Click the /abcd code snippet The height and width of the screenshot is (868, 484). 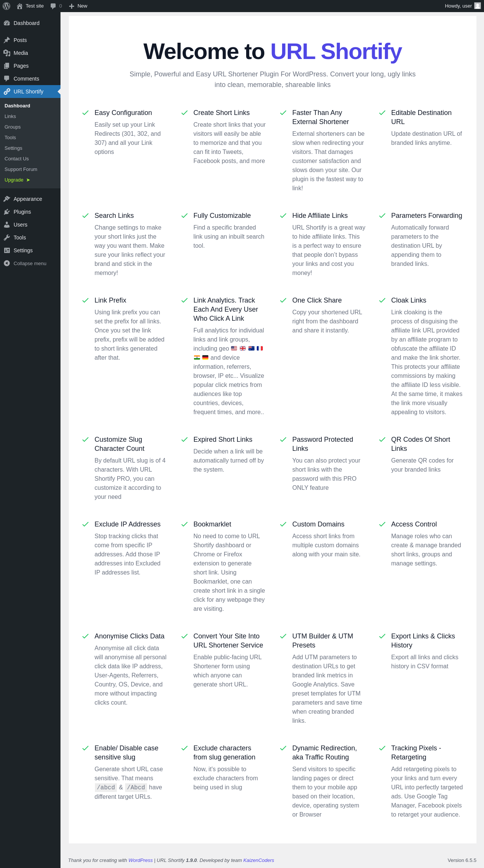106,787
